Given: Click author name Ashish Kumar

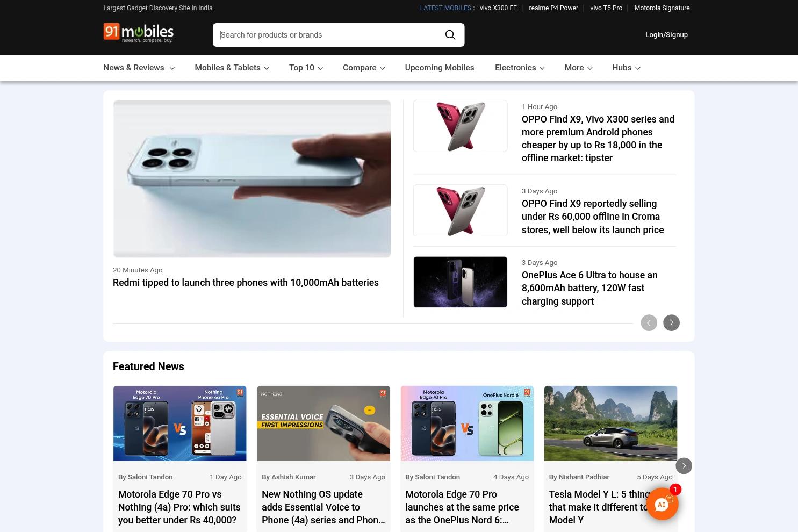Looking at the screenshot, I should (293, 477).
